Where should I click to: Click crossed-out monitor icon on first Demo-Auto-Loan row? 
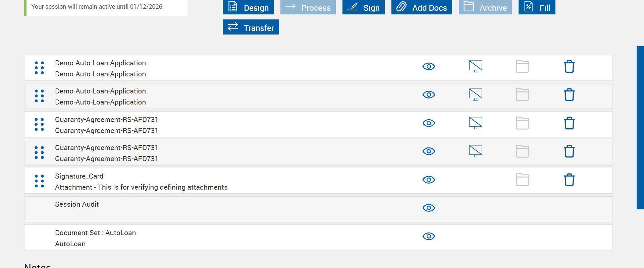[476, 66]
